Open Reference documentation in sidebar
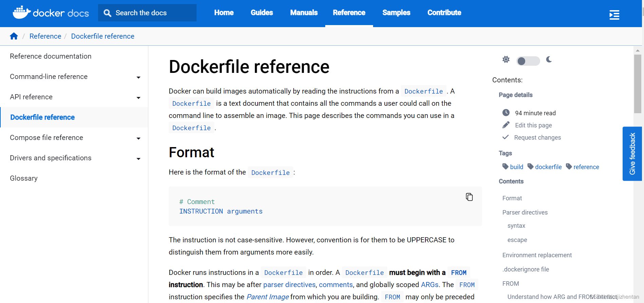The width and height of the screenshot is (644, 303). [x=51, y=56]
